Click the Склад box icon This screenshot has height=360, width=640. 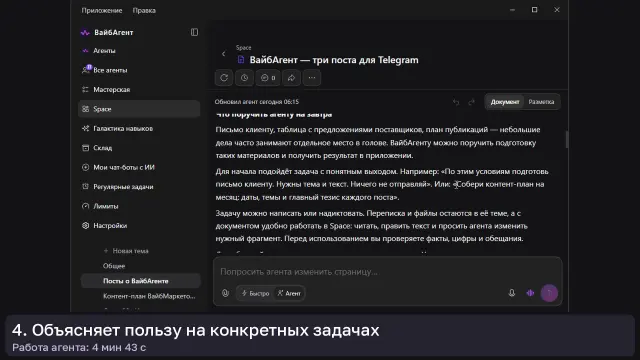point(85,148)
